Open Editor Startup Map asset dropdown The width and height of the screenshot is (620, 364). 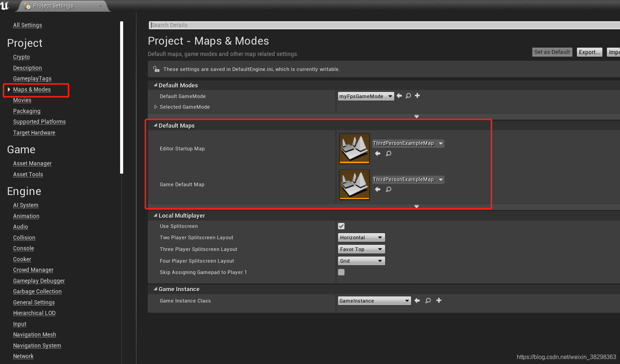[x=408, y=143]
